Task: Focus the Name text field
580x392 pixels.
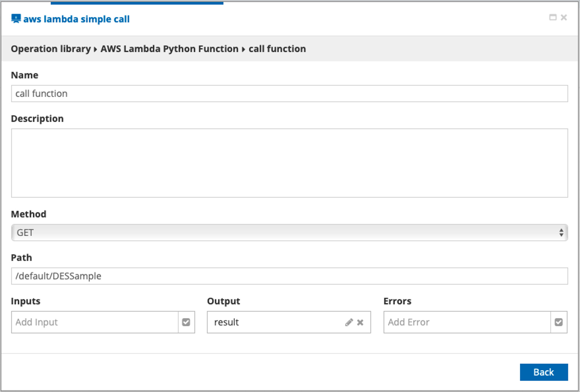Action: pyautogui.click(x=289, y=94)
